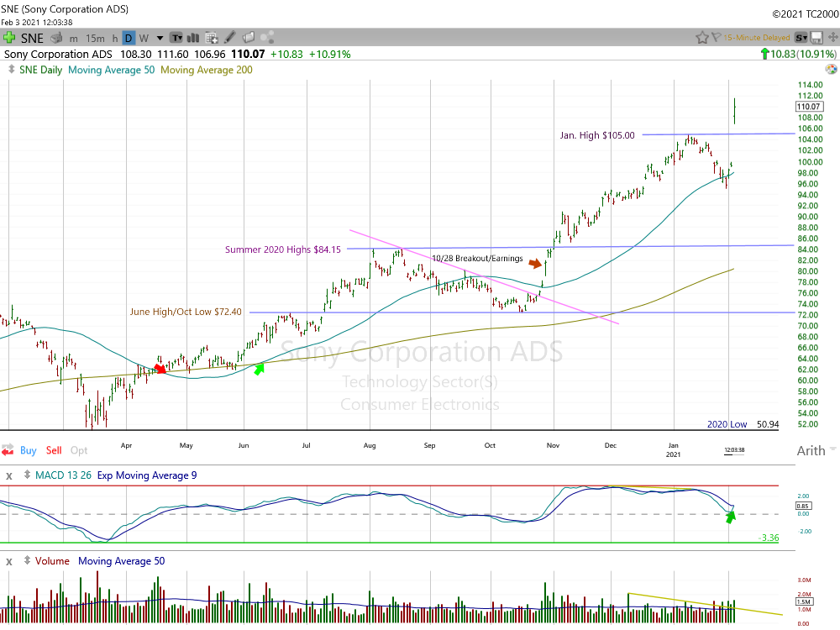The width and height of the screenshot is (840, 630).
Task: Select the Weekly 'W' timeframe
Action: [x=144, y=39]
